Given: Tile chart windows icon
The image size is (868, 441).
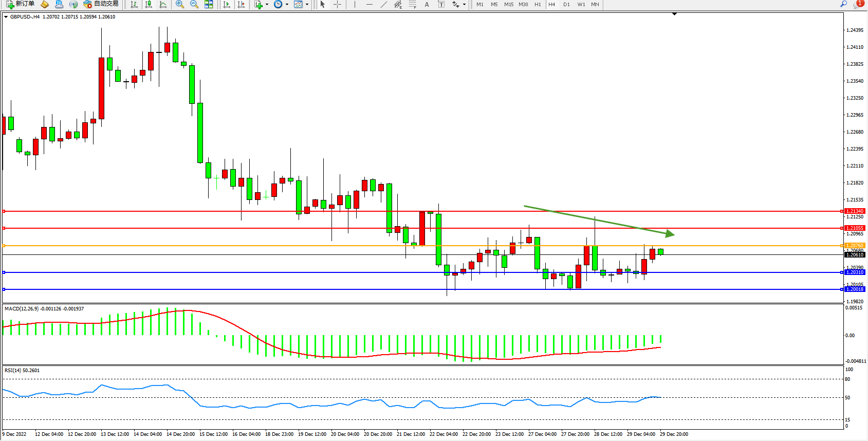Looking at the screenshot, I should [x=209, y=4].
